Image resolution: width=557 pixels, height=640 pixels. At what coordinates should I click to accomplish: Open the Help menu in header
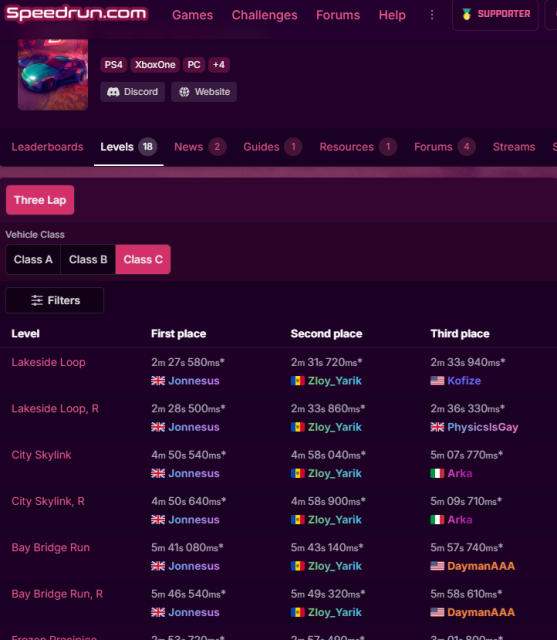pos(392,15)
